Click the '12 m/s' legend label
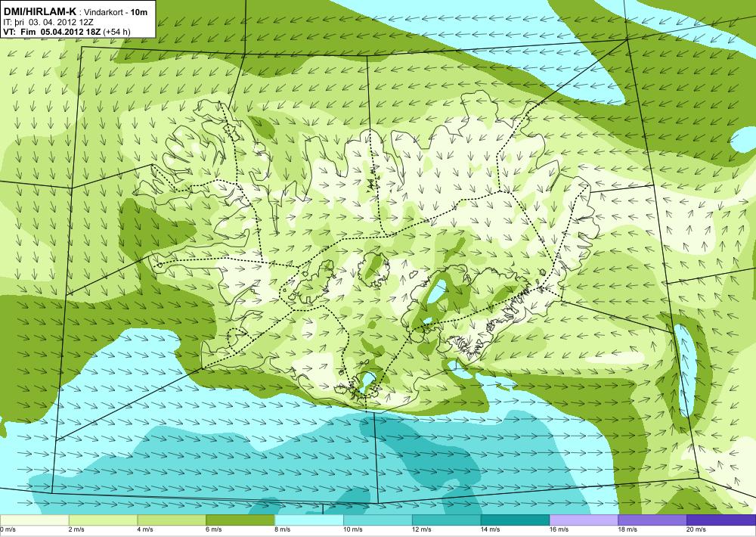 point(422,529)
